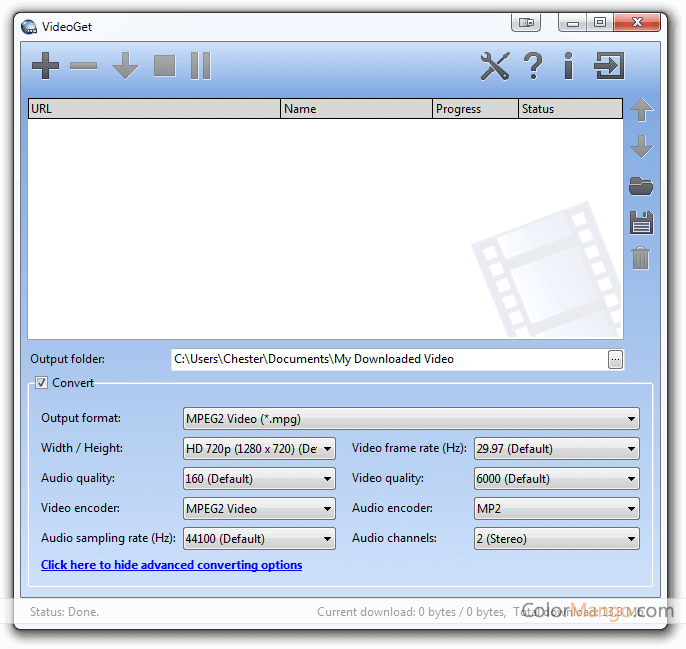Toggle the Convert checkbox
Screen dimensions: 686x649
coord(42,383)
